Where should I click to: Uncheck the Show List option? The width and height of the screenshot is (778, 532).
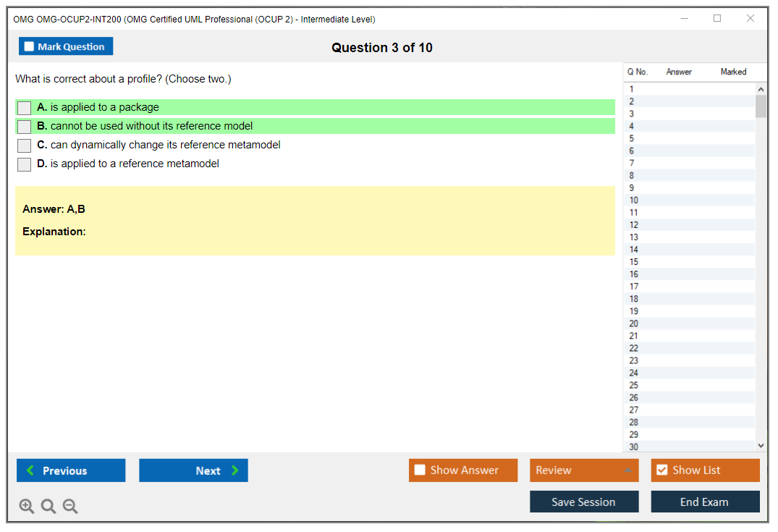[662, 470]
